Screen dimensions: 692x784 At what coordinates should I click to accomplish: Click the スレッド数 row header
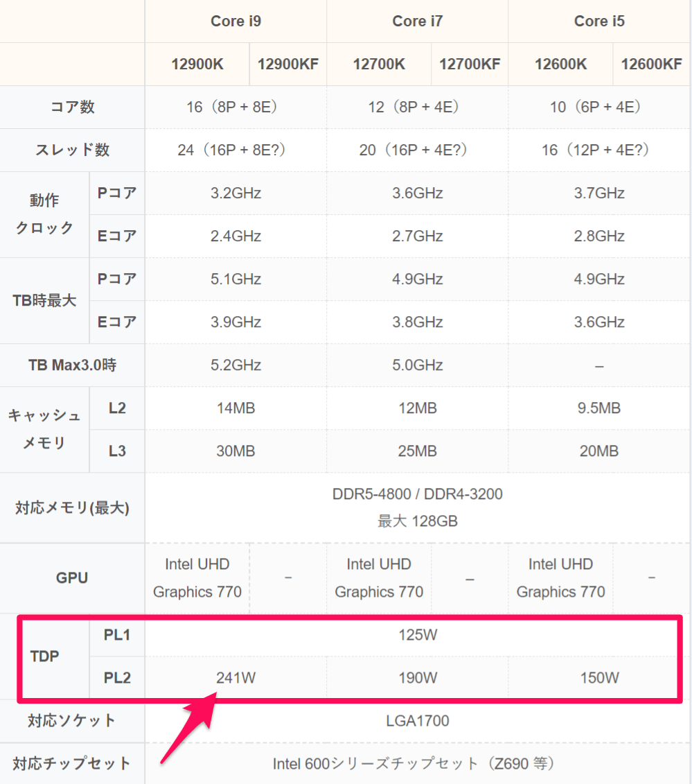(73, 150)
